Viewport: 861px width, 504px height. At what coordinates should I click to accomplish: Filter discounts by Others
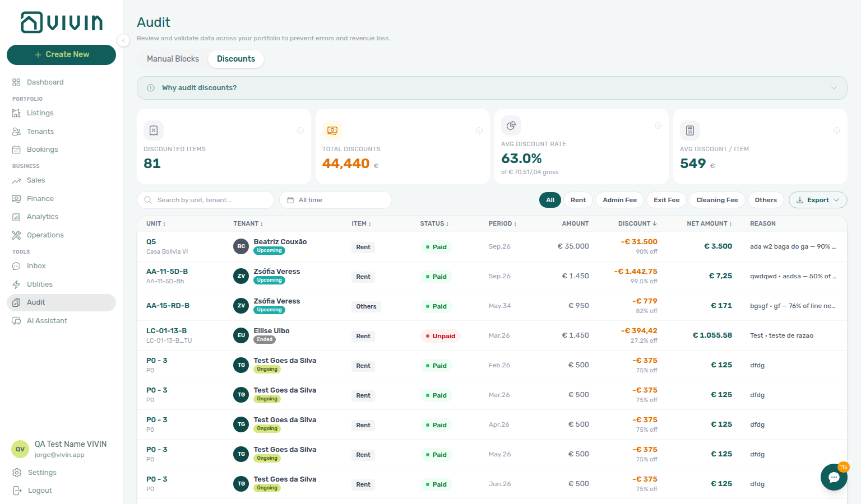[x=766, y=200]
